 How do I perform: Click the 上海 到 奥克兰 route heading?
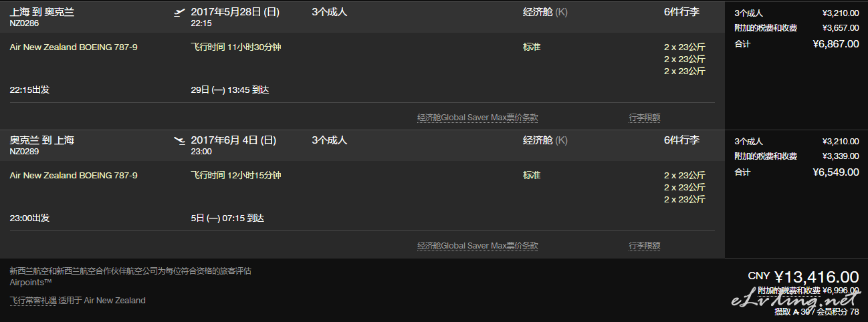pos(42,11)
